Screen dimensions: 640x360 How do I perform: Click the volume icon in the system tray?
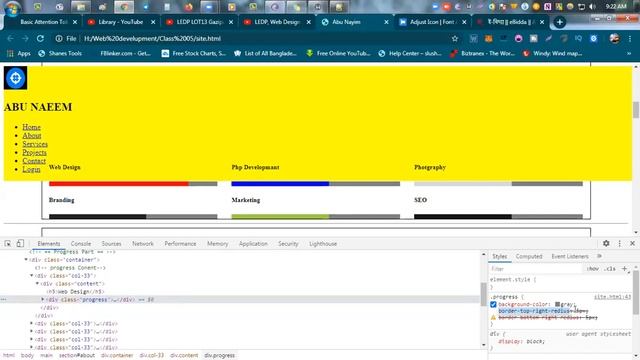[592, 7]
